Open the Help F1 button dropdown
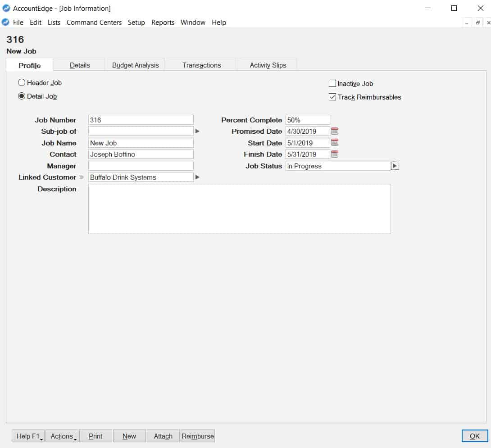The image size is (491, 448). [x=41, y=439]
